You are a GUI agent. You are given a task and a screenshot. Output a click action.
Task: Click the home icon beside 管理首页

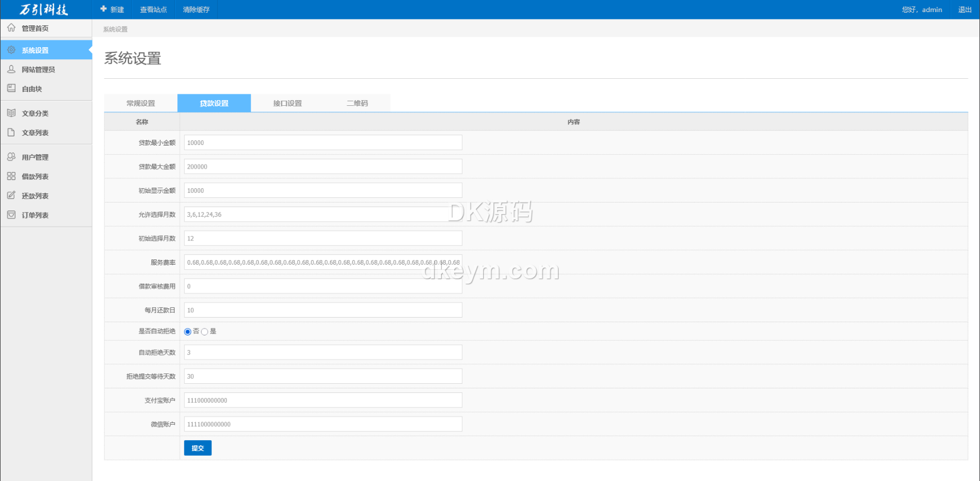(x=11, y=28)
